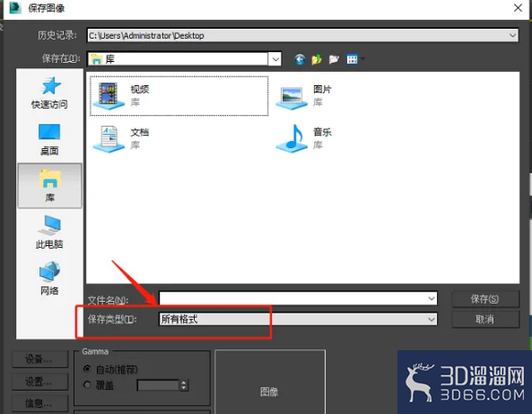Viewport: 532px width, 414px height.
Task: Expand the File name (文件名) dropdown arrow
Action: 432,298
